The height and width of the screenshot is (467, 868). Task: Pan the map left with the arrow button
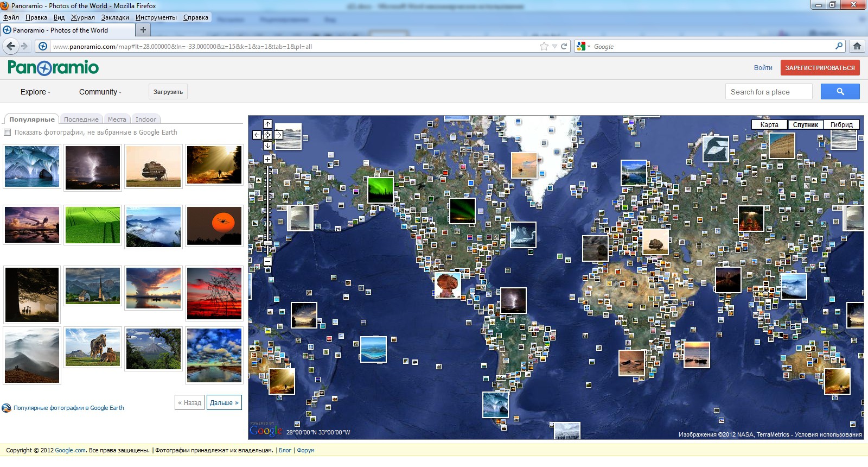tap(257, 135)
